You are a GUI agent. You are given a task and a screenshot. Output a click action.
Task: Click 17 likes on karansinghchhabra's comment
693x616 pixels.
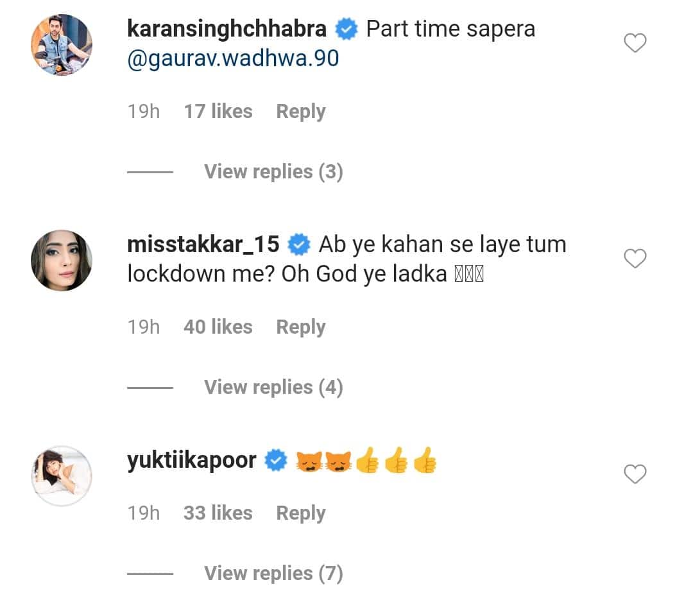click(218, 111)
